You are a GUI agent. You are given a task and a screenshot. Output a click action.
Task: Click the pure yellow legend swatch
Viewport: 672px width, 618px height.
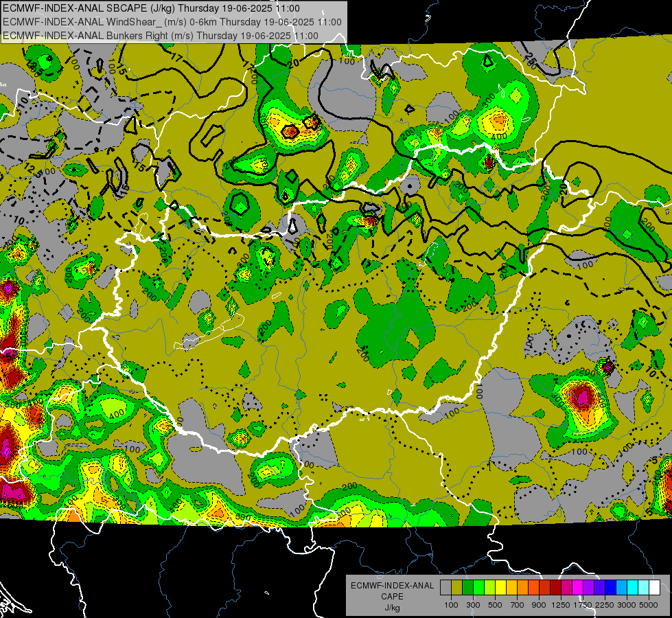500,588
